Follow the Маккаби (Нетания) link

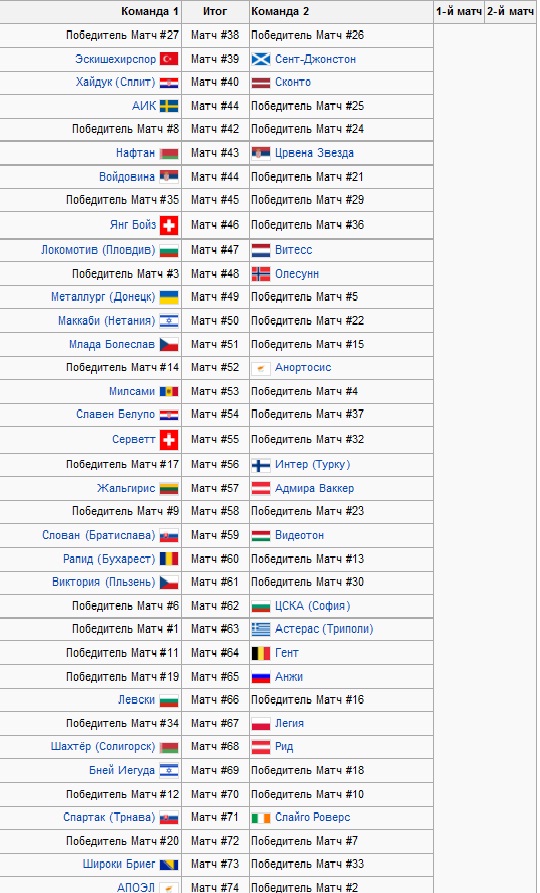(107, 321)
